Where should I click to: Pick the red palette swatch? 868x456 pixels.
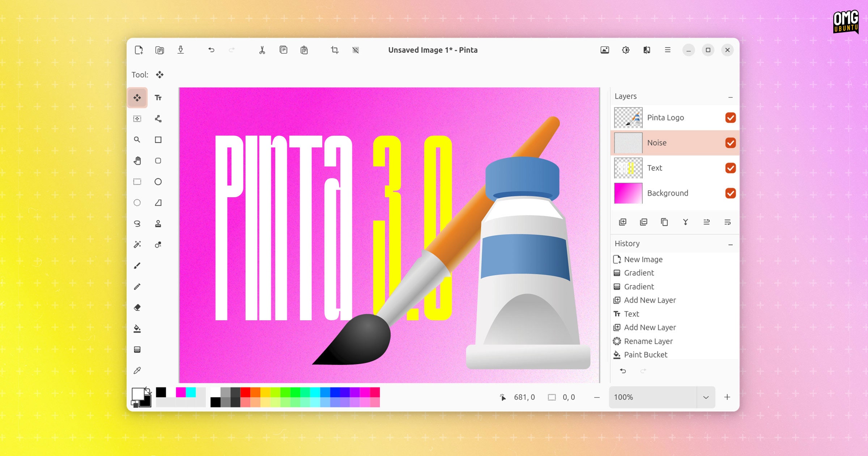[245, 392]
